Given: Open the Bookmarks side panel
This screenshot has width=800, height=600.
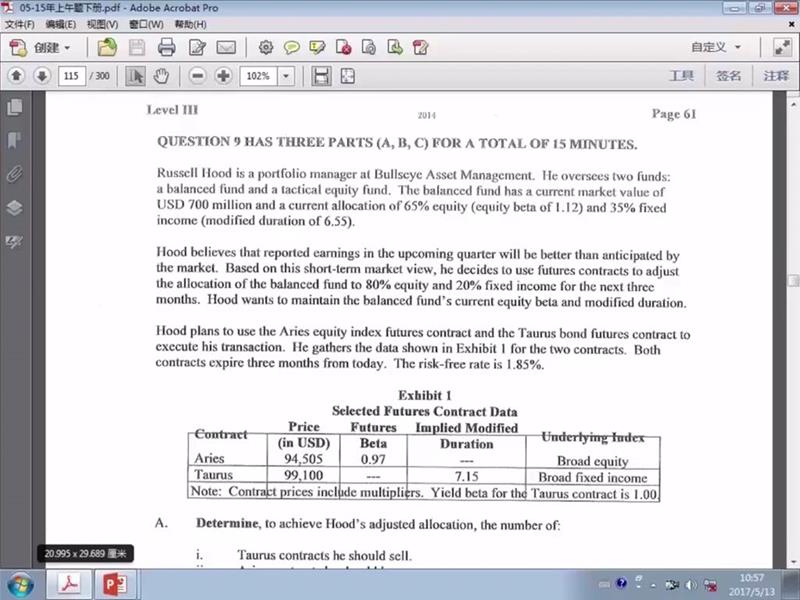Looking at the screenshot, I should (x=14, y=140).
